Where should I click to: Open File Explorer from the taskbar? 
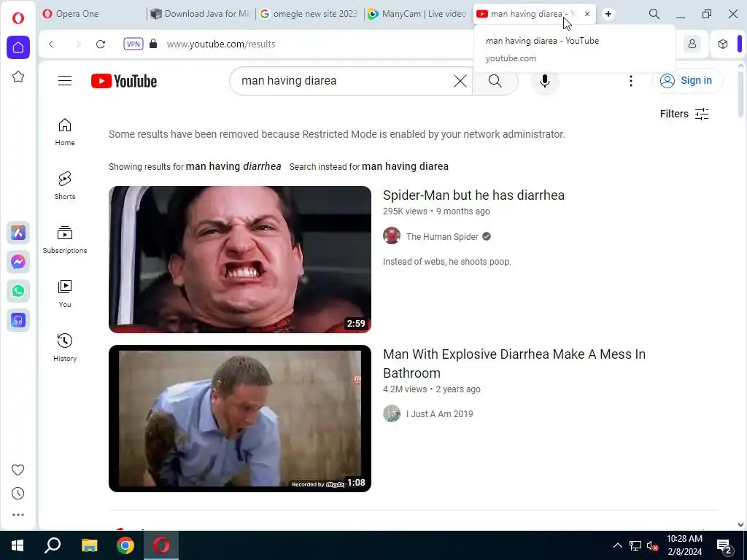[x=89, y=545]
